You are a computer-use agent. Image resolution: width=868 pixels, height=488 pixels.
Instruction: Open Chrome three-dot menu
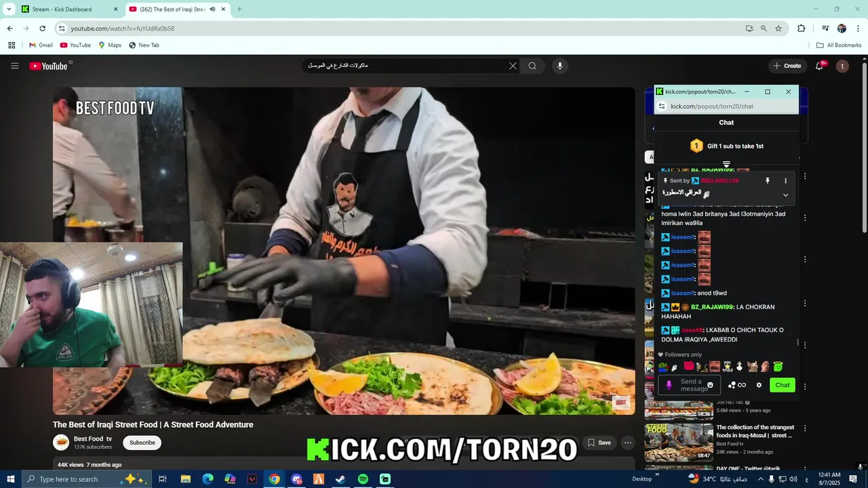pyautogui.click(x=858, y=28)
